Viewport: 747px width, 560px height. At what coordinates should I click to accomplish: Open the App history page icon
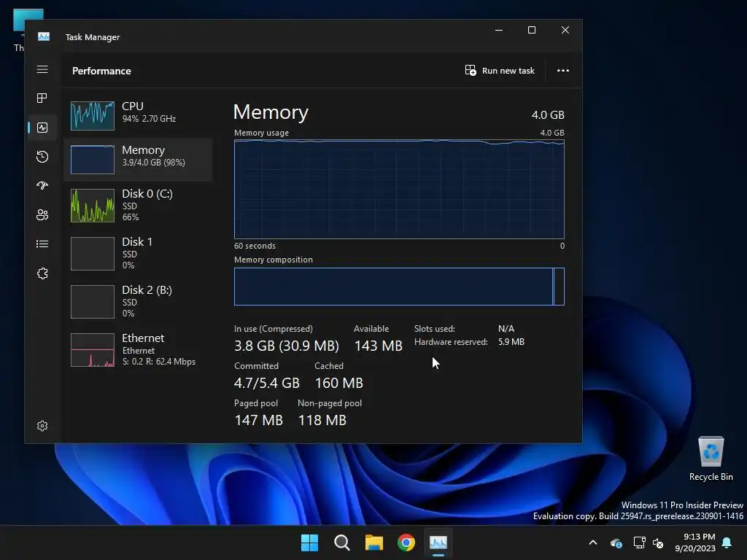pyautogui.click(x=42, y=157)
